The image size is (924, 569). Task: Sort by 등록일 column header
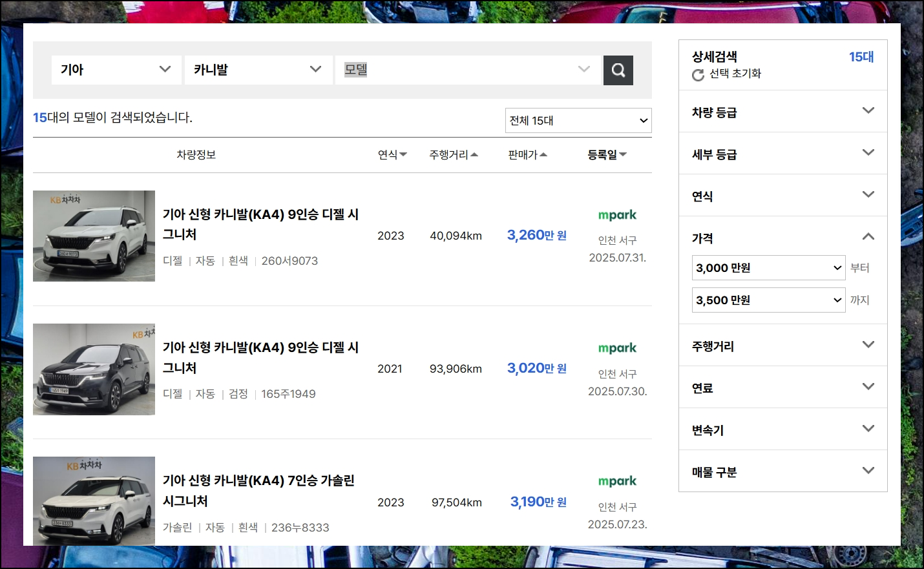[x=607, y=155]
